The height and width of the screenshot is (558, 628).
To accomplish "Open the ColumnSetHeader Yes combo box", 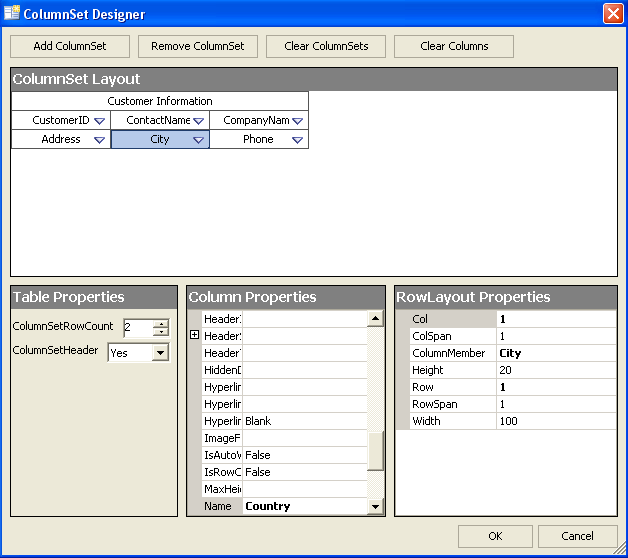I will 160,353.
